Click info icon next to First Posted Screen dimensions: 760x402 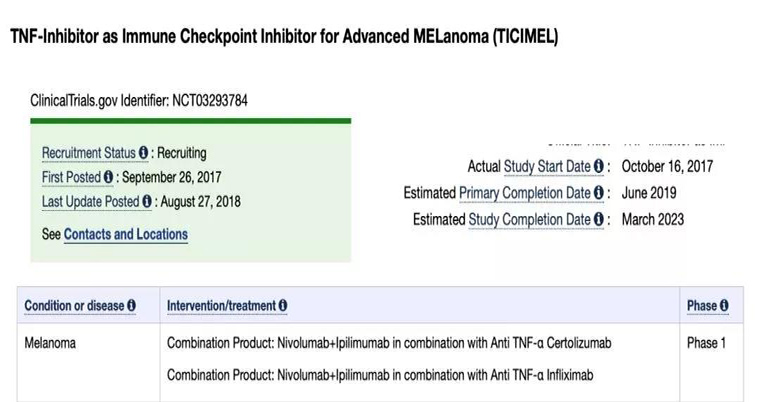[108, 177]
